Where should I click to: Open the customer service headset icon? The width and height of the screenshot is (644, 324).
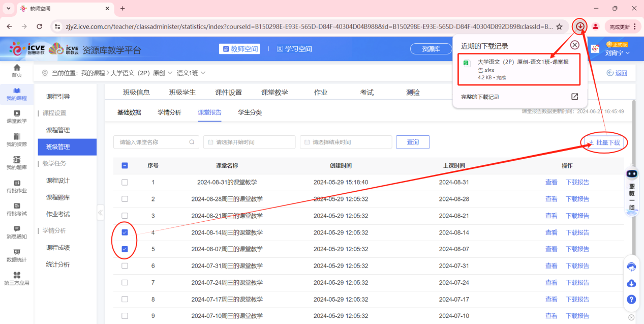click(x=631, y=266)
